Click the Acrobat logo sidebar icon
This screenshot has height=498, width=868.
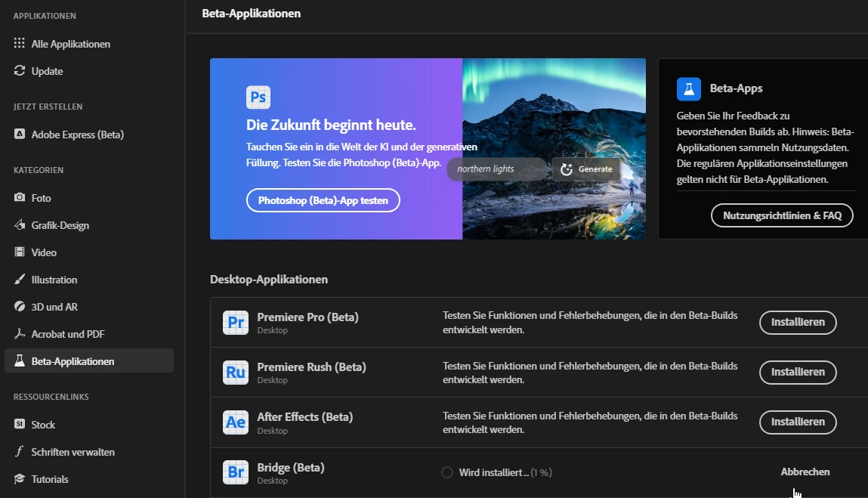point(20,333)
